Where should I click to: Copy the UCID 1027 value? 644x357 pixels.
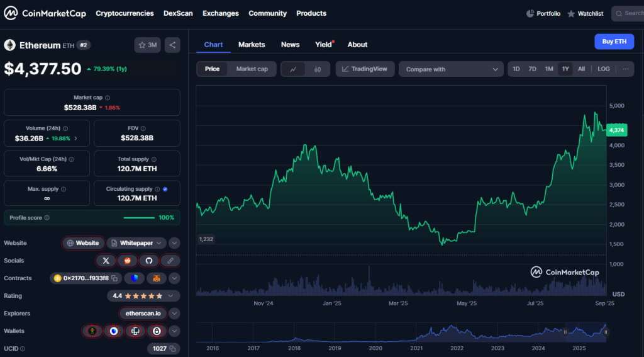(172, 348)
